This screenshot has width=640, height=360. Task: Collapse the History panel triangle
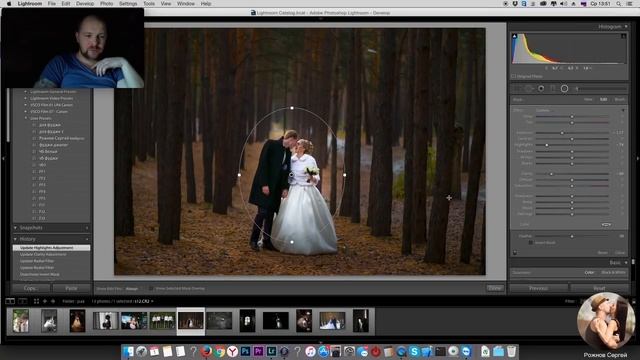16,239
